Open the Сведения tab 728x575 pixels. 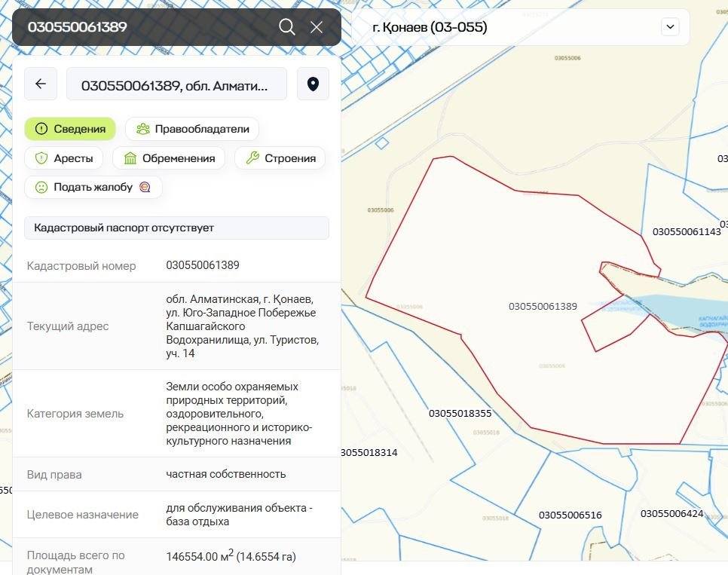coord(70,129)
